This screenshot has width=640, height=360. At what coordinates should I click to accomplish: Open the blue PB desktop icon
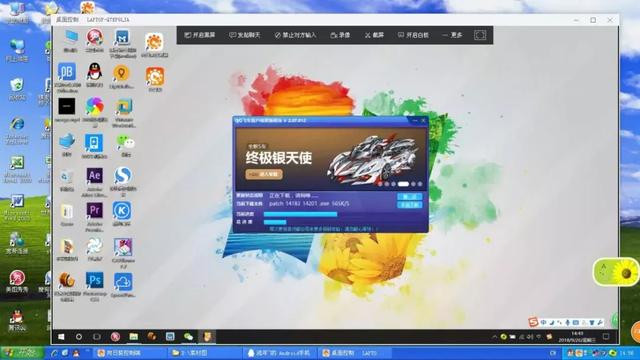click(x=67, y=72)
